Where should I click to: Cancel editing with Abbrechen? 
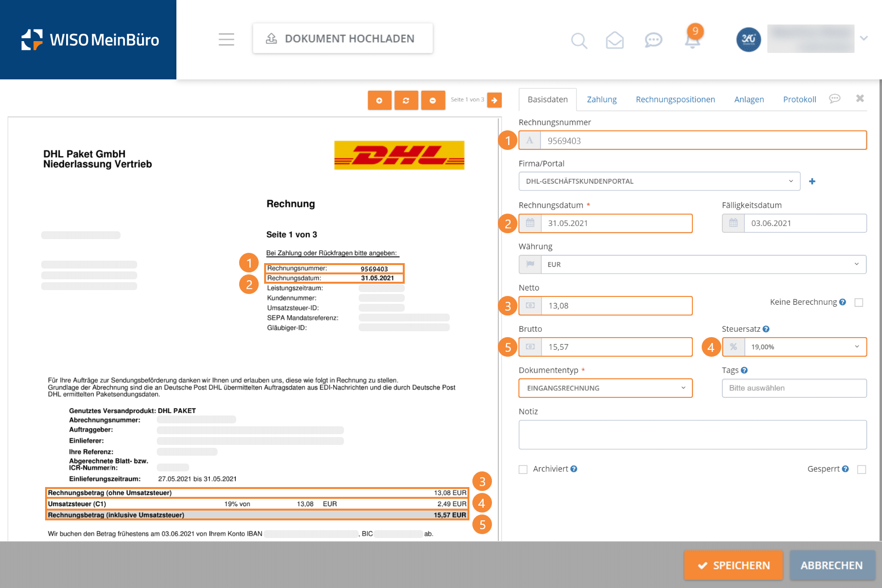coord(832,565)
